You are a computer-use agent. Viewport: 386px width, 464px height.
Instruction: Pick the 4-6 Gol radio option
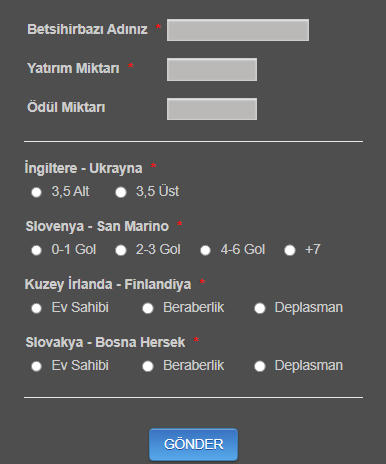[x=205, y=250]
